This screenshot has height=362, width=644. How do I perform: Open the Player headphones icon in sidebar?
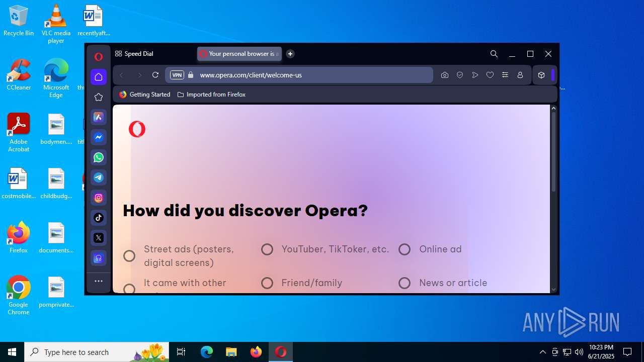click(x=99, y=258)
